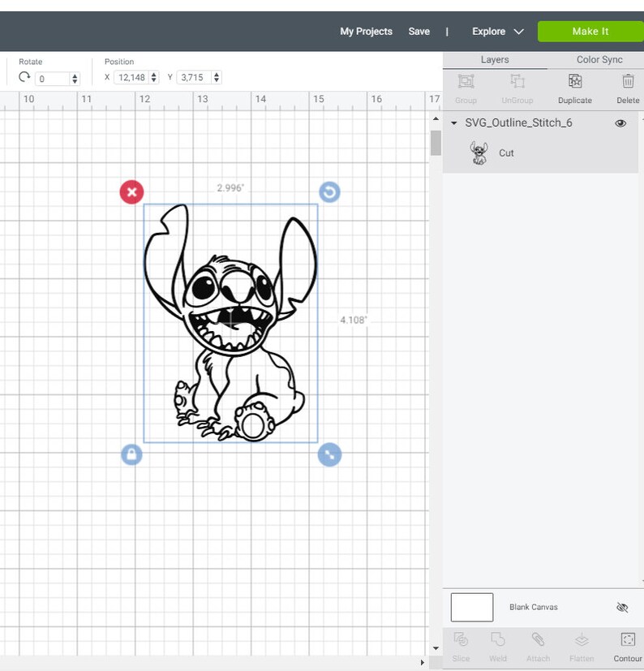644x671 pixels.
Task: Click the Explore menu label
Action: pos(488,32)
